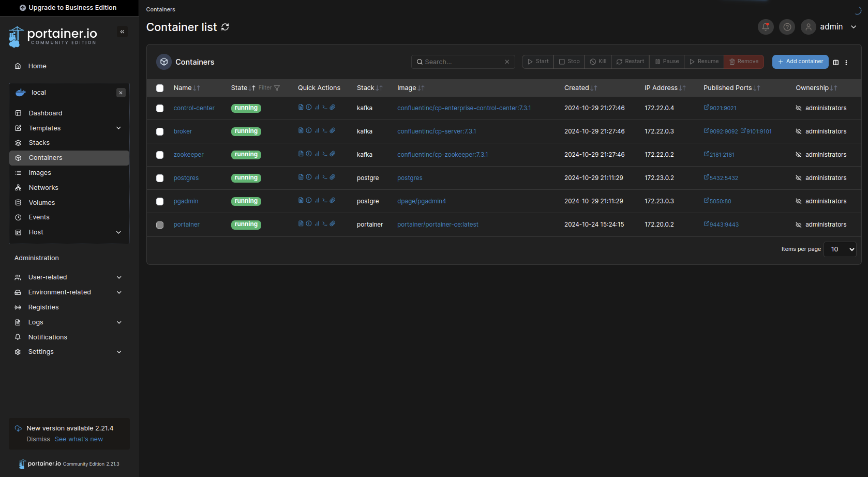The image size is (868, 477).
Task: Open the Items per page dropdown
Action: (x=840, y=249)
